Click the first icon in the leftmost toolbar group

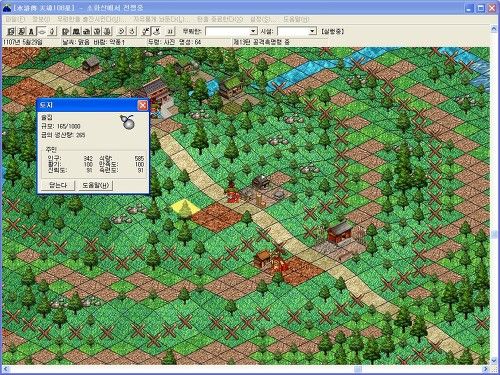(x=11, y=31)
